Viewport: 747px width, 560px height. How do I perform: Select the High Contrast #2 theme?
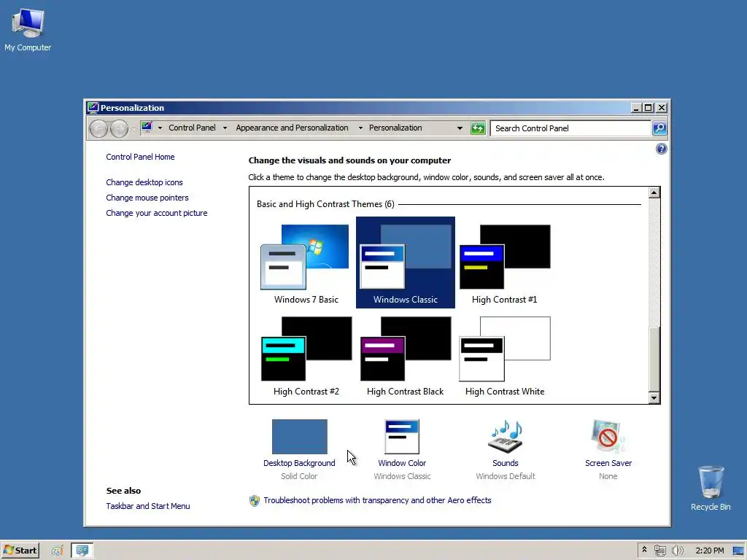(x=306, y=355)
